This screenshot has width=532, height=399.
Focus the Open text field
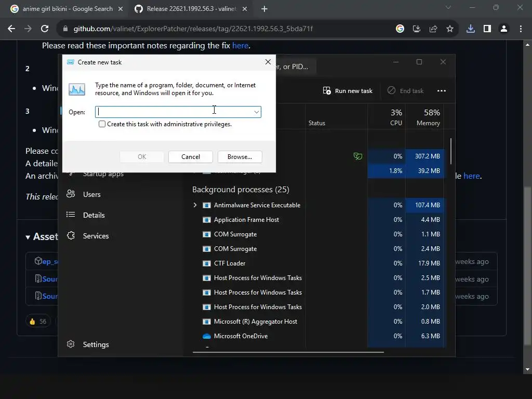(x=174, y=112)
